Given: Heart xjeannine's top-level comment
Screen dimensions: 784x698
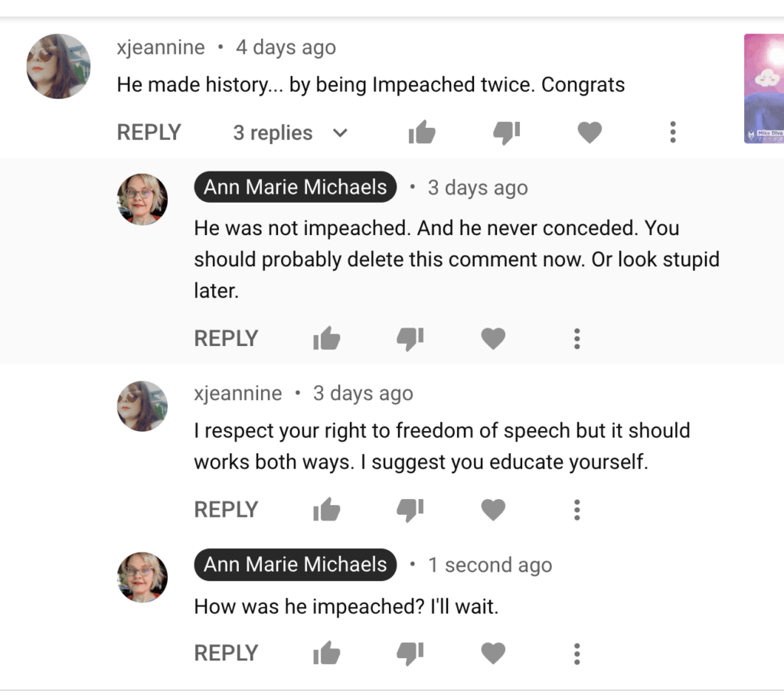Looking at the screenshot, I should (589, 133).
